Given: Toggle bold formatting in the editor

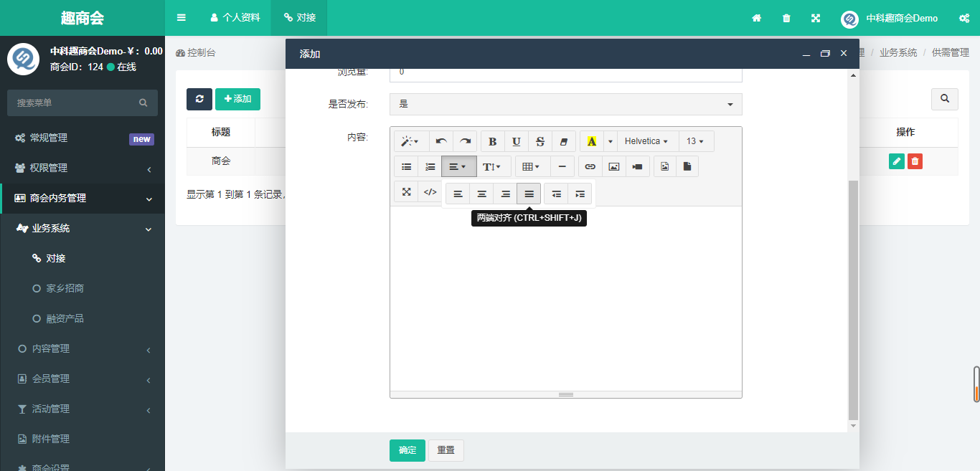Looking at the screenshot, I should click(x=492, y=141).
